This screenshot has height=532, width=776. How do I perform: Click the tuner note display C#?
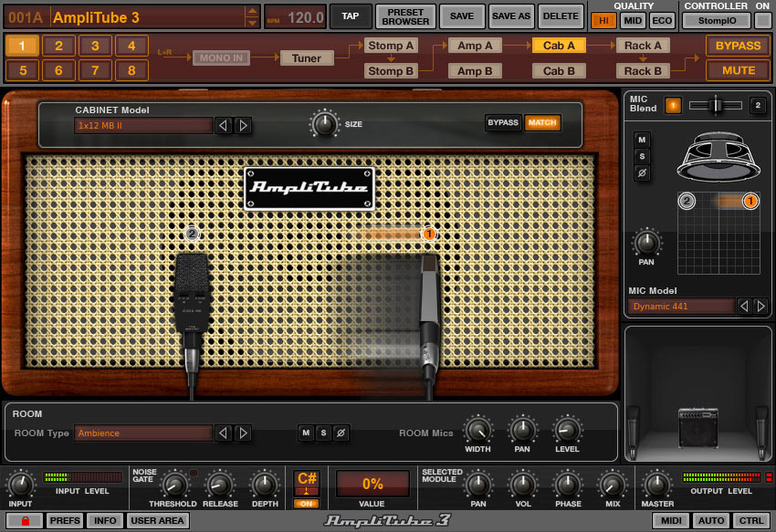click(307, 483)
